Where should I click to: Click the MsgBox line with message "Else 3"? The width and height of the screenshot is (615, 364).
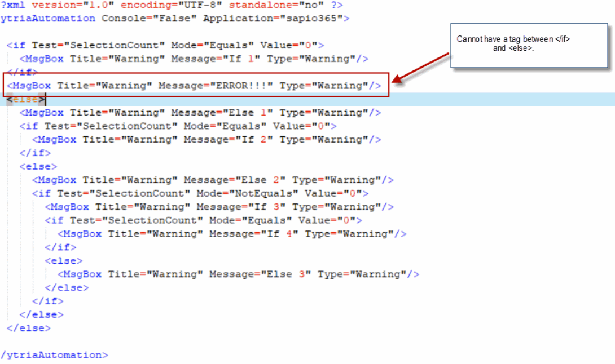[238, 274]
